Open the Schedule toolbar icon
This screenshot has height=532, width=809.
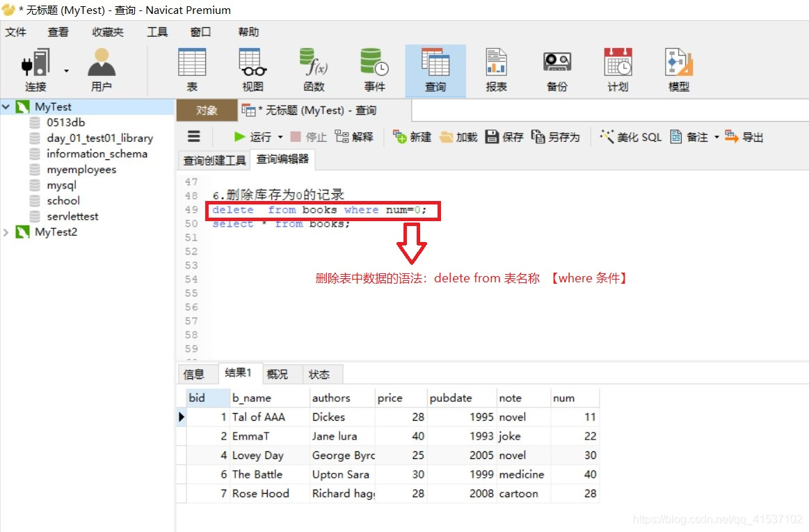click(618, 70)
